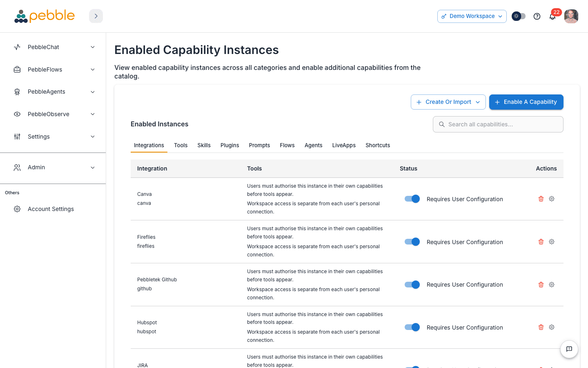Open the Demo Workspace dropdown
Image resolution: width=588 pixels, height=368 pixels.
coord(472,16)
